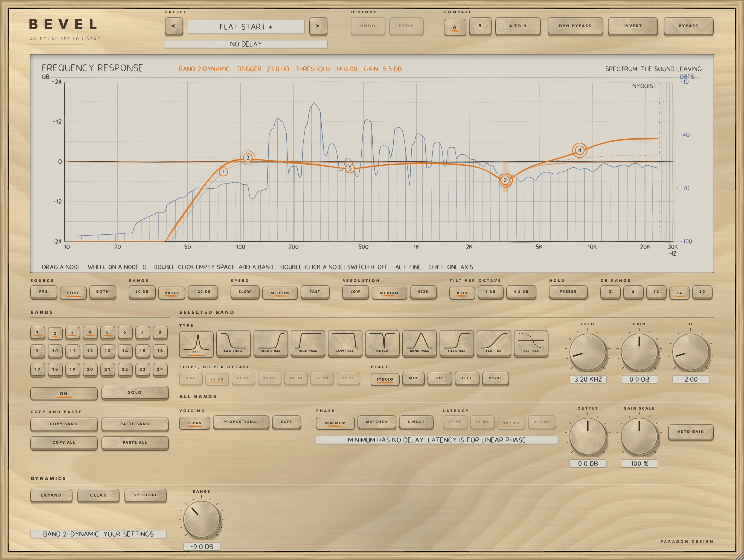744x560 pixels.
Task: Switch compare slot to B
Action: coord(480,26)
